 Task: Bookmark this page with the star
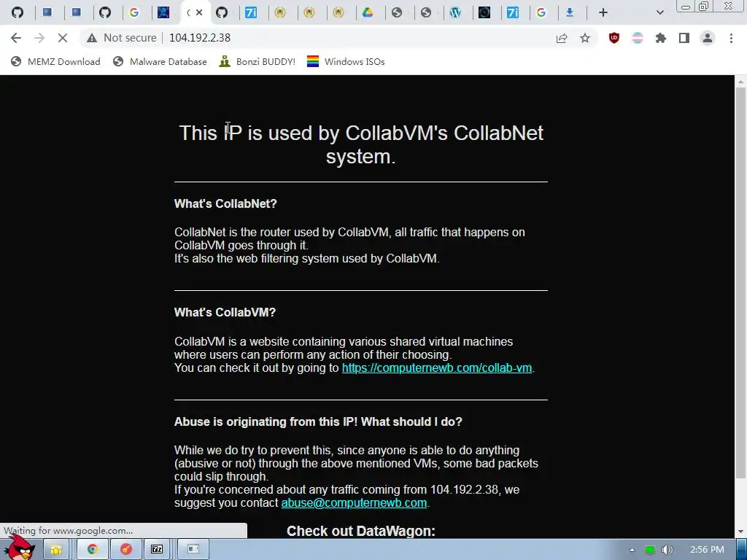[585, 38]
